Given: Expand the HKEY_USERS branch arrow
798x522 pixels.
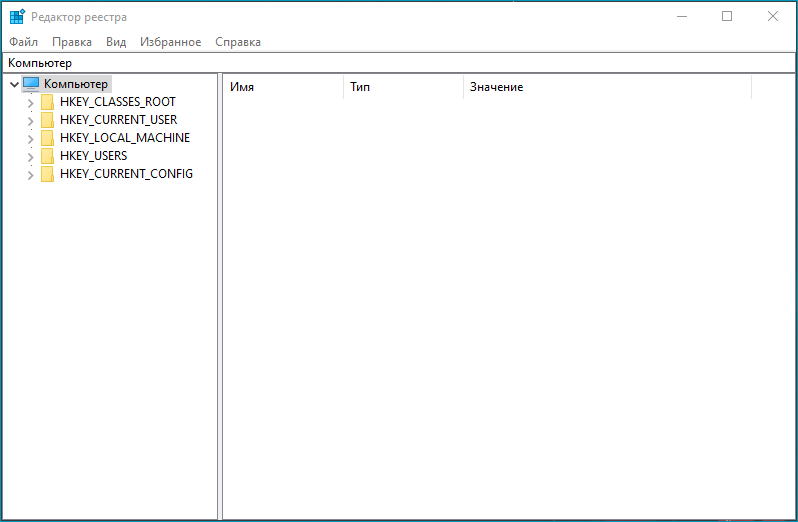Looking at the screenshot, I should tap(30, 157).
